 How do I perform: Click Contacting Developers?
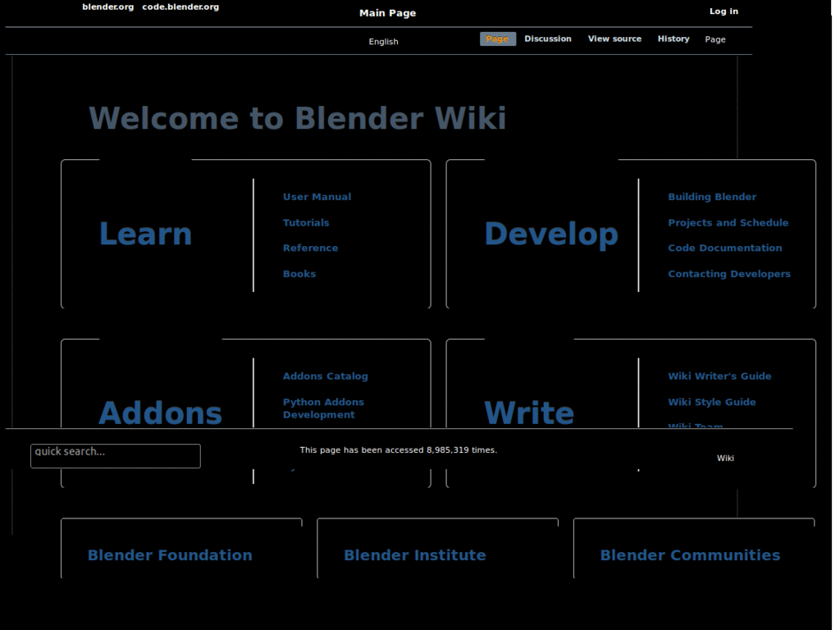(x=729, y=273)
